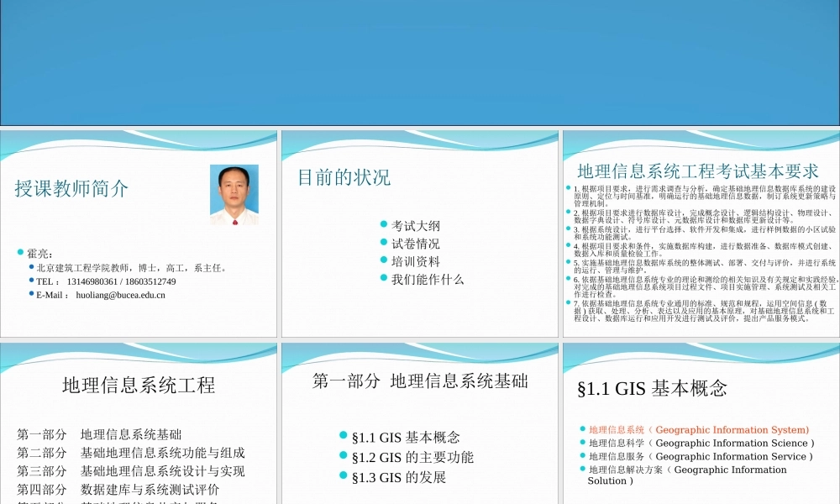
Task: Click the bullet icon before 地理信息科学
Action: tap(581, 443)
